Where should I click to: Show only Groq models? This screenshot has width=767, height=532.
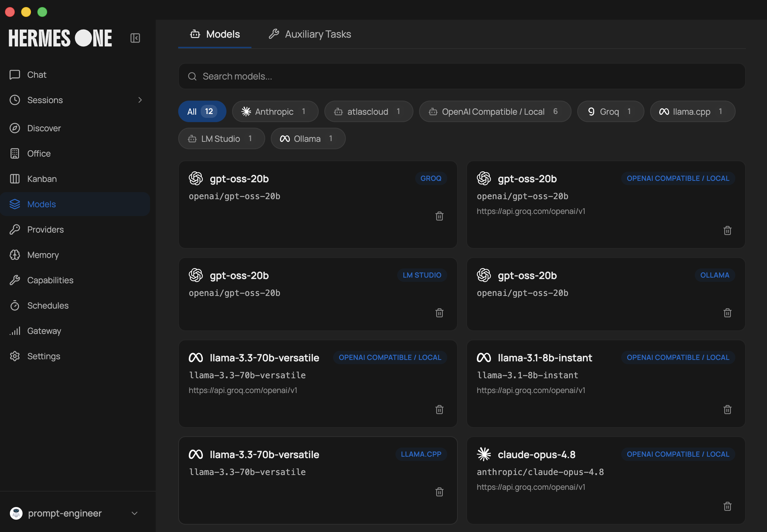tap(611, 112)
